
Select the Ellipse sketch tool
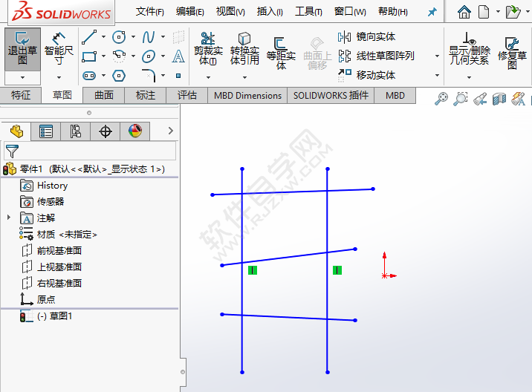pos(149,56)
